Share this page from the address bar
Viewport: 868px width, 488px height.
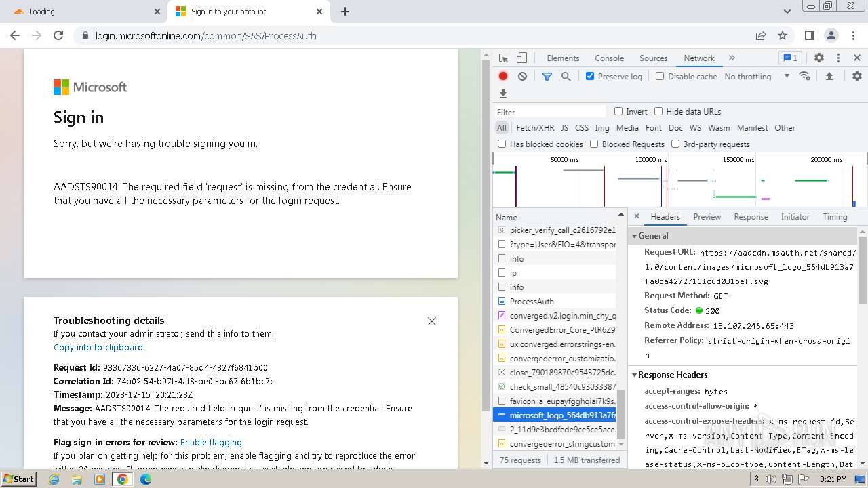click(761, 35)
